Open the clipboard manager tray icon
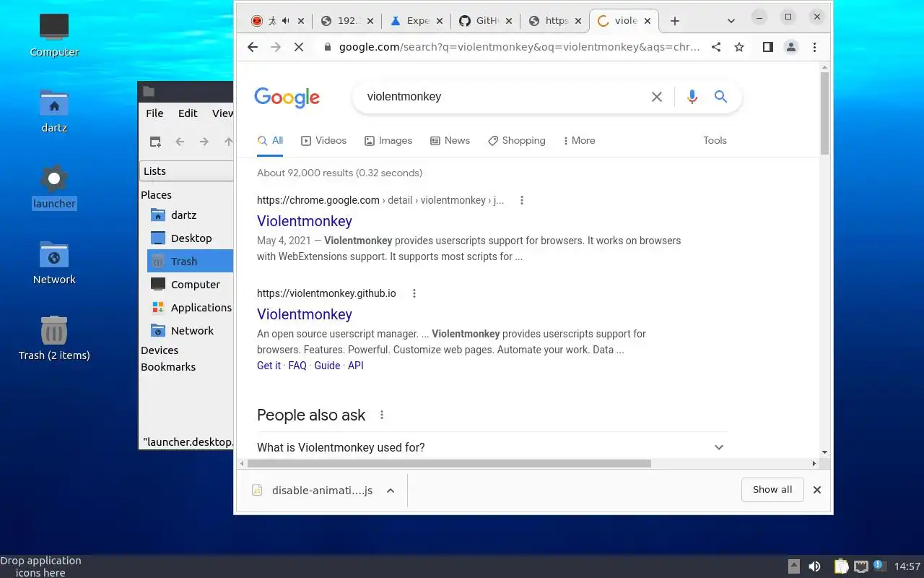Viewport: 924px width, 578px height. pyautogui.click(x=841, y=566)
